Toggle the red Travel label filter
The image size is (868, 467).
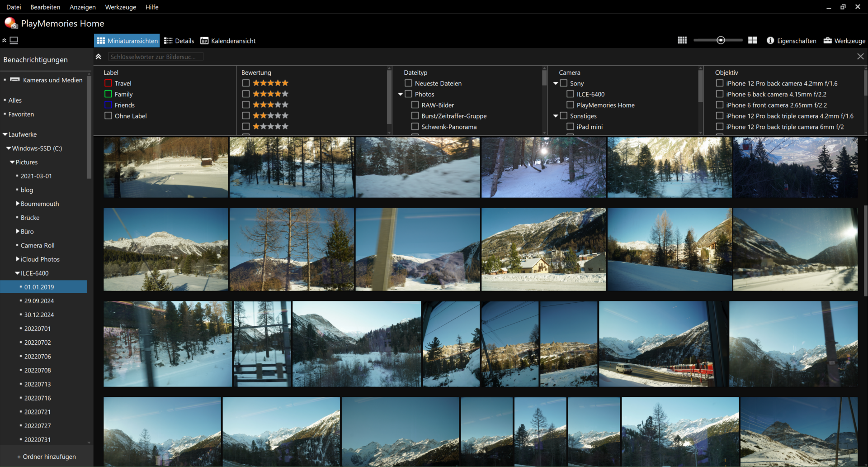(108, 83)
